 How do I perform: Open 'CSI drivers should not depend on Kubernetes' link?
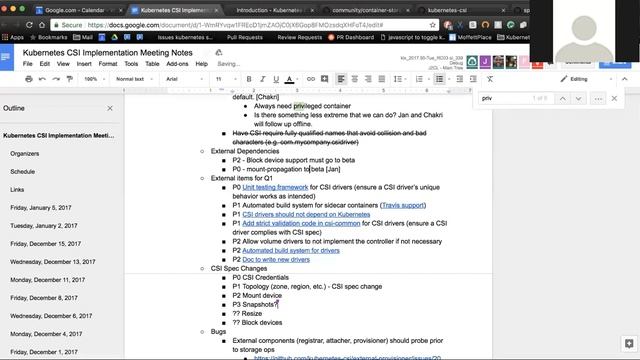tap(306, 214)
